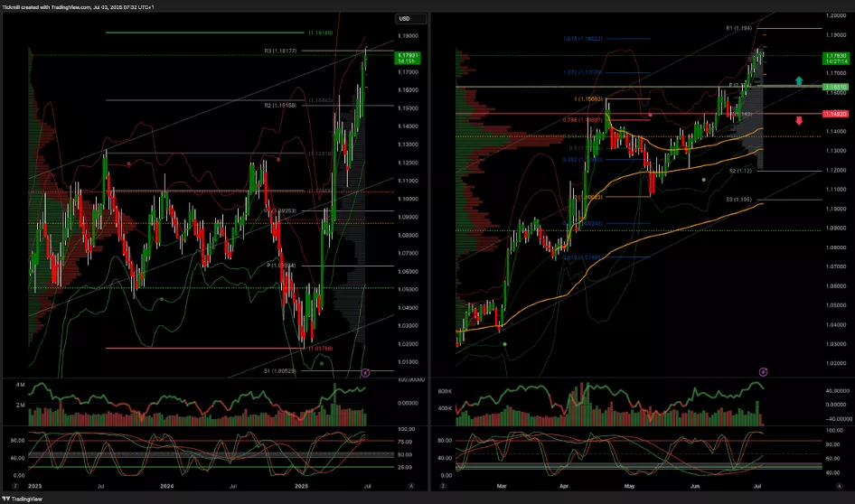The width and height of the screenshot is (855, 504).
Task: Open the USD currency dropdown
Action: (405, 18)
